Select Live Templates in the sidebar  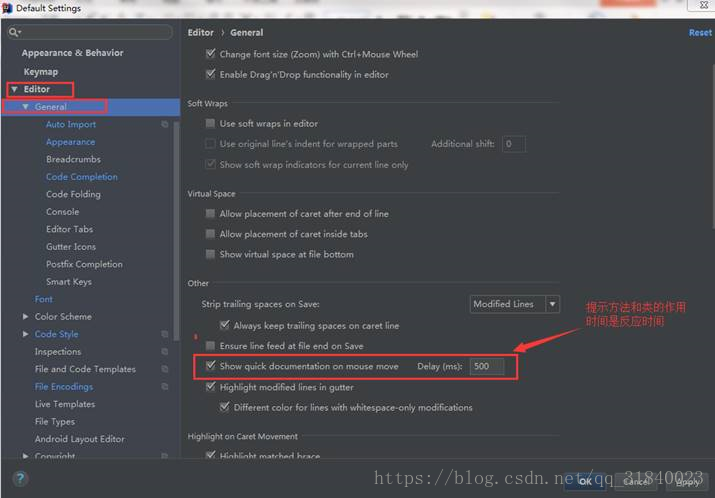coord(65,404)
